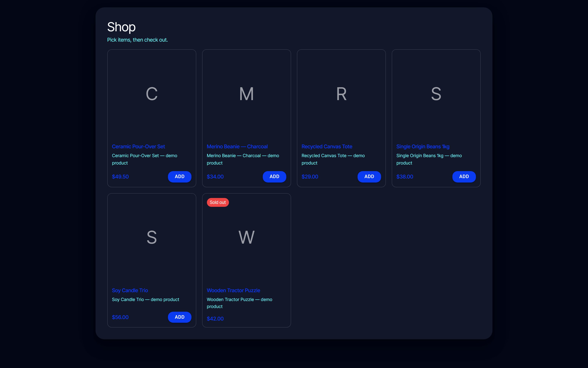Open the Ceramic Pour-Over Set title link
The width and height of the screenshot is (588, 368).
pyautogui.click(x=138, y=146)
